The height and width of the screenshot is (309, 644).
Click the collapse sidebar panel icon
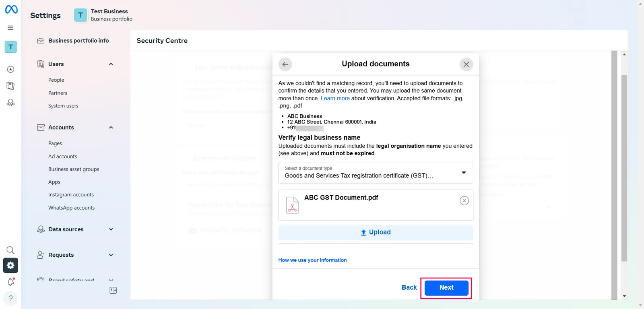click(113, 290)
